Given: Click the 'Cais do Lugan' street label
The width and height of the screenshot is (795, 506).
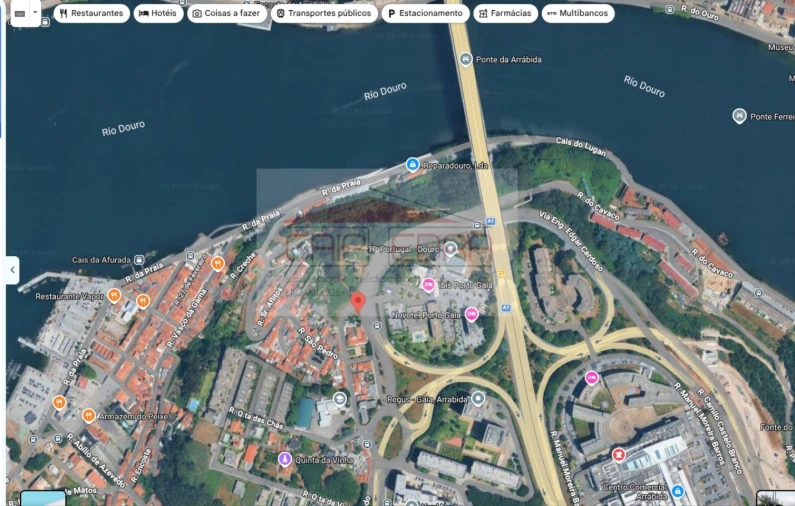Looking at the screenshot, I should click(581, 147).
